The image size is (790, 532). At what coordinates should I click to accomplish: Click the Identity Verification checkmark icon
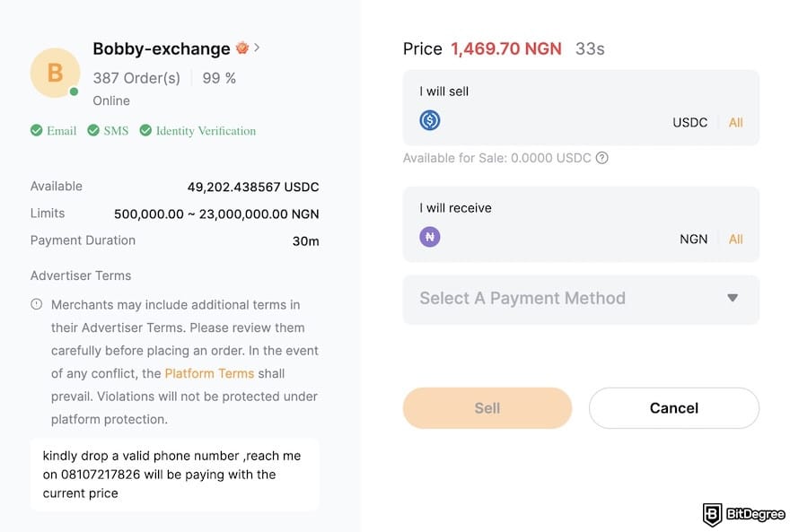[145, 130]
